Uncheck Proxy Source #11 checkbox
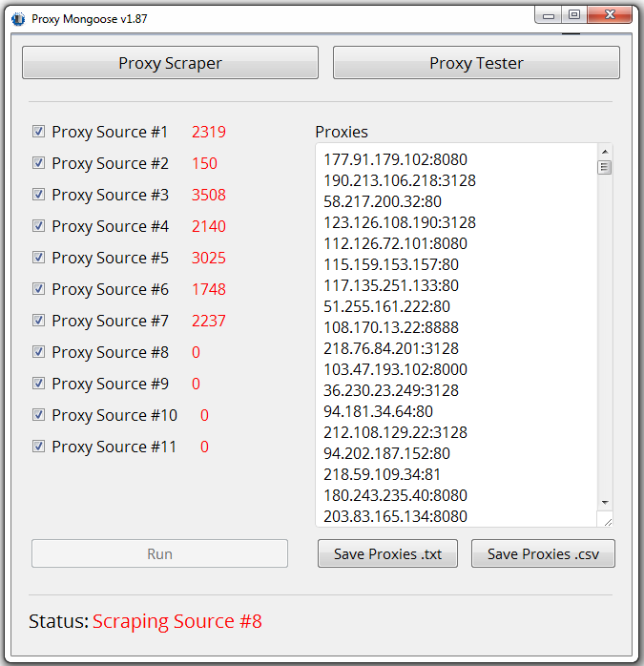Viewport: 644px width, 666px height. point(39,447)
